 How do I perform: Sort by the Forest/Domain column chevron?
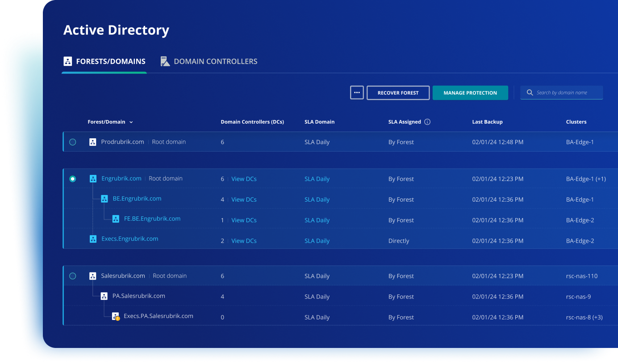point(131,122)
